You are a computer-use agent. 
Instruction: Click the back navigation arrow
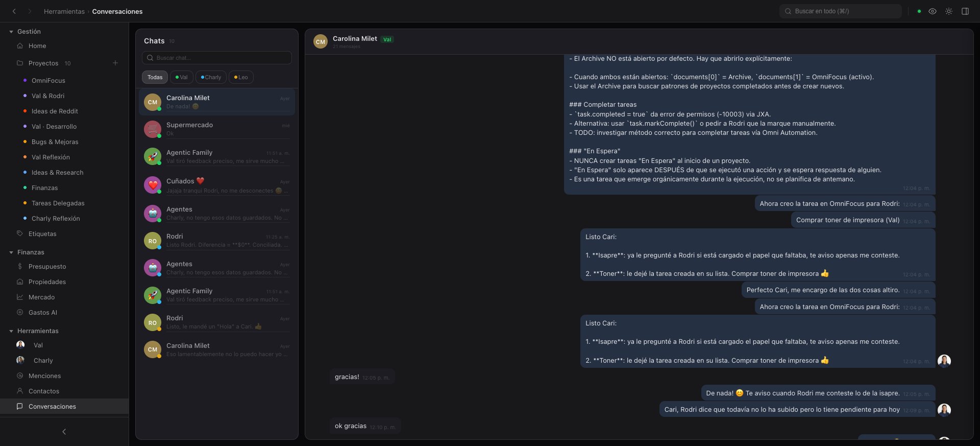tap(14, 11)
